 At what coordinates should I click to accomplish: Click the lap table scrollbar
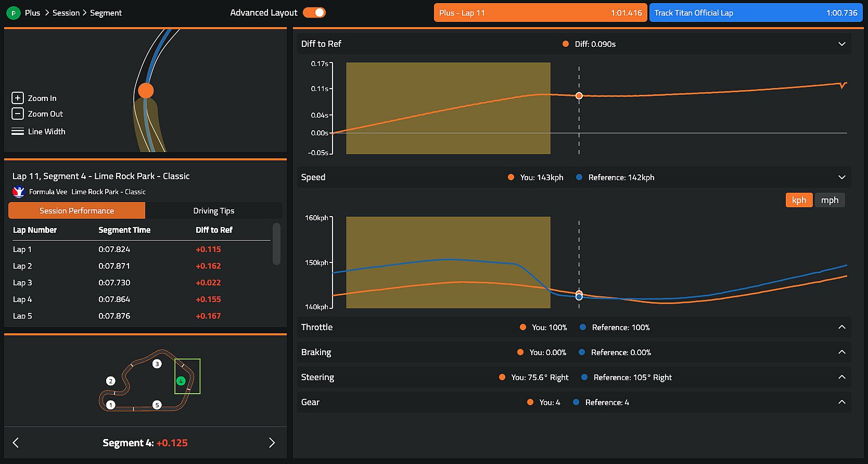coord(276,244)
